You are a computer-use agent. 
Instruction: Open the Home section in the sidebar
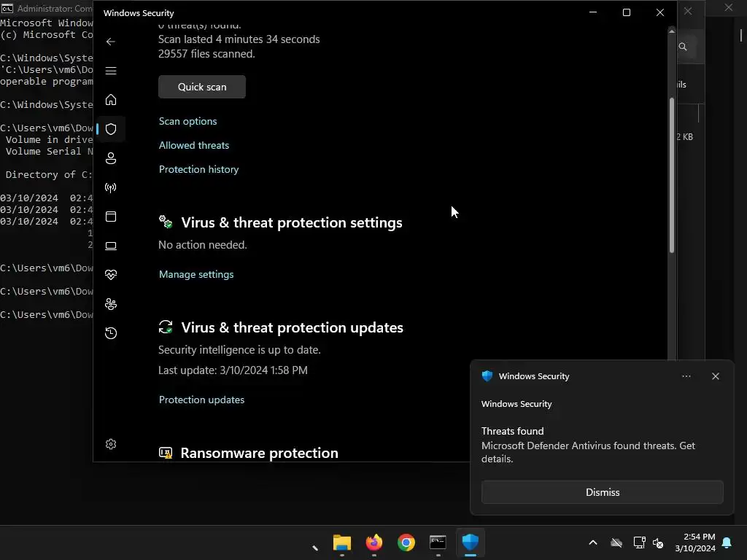point(111,99)
